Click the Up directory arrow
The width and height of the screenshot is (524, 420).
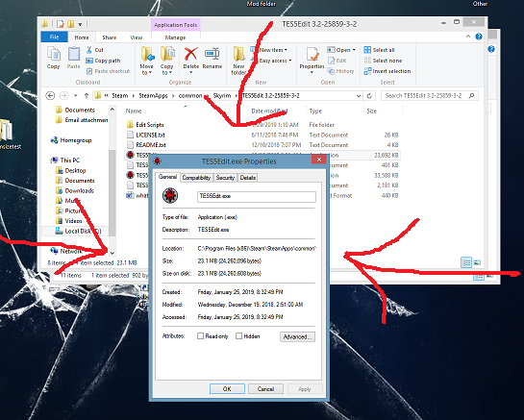point(87,96)
